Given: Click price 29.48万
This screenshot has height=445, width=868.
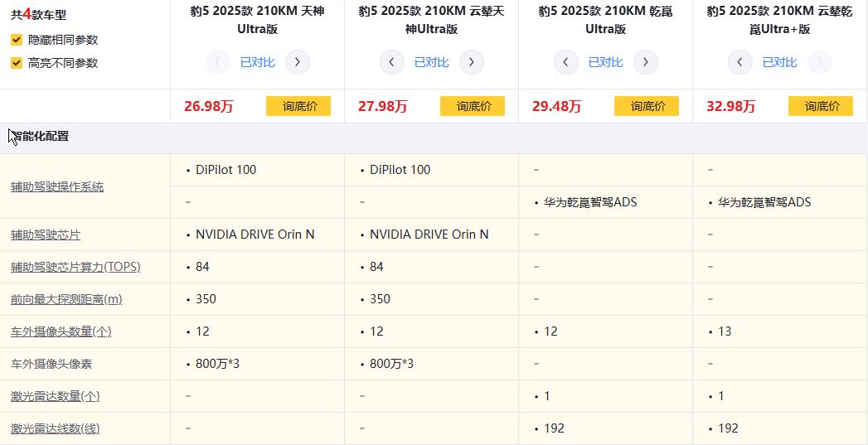Looking at the screenshot, I should click(x=557, y=106).
